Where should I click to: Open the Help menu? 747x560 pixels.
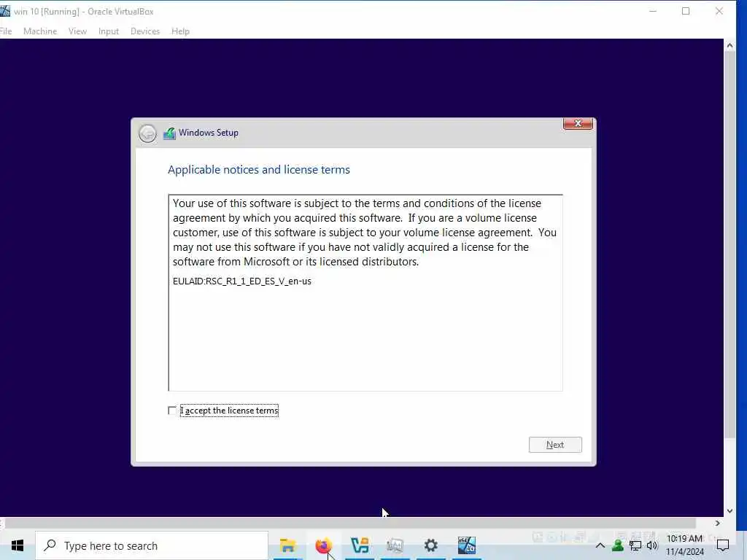coord(180,31)
